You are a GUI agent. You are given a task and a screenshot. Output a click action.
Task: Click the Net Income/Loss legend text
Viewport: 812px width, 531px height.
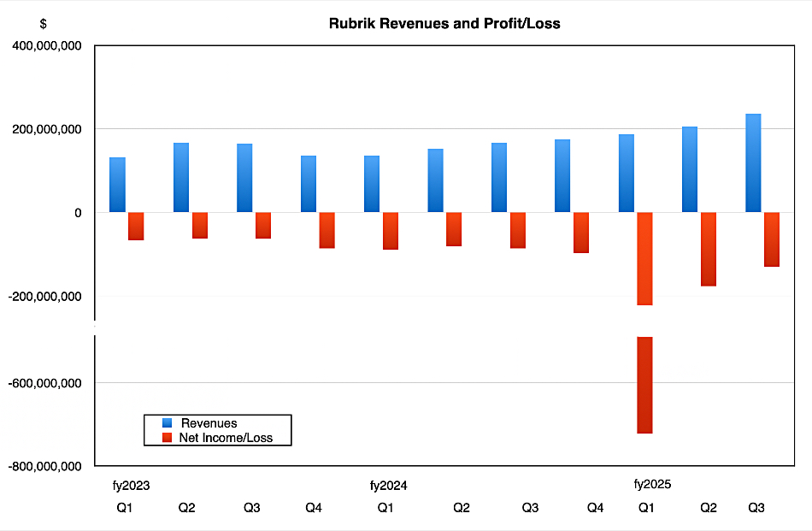point(226,437)
